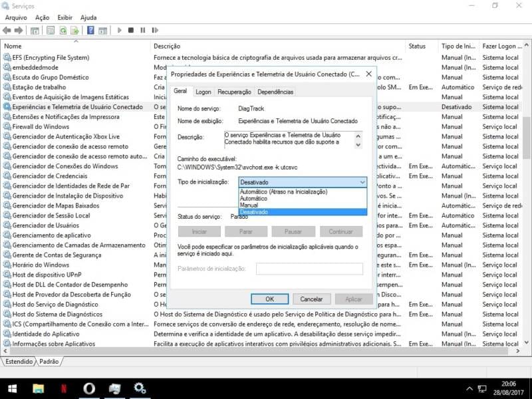Sort by the Descrição column header
532x399 pixels.
click(x=277, y=46)
